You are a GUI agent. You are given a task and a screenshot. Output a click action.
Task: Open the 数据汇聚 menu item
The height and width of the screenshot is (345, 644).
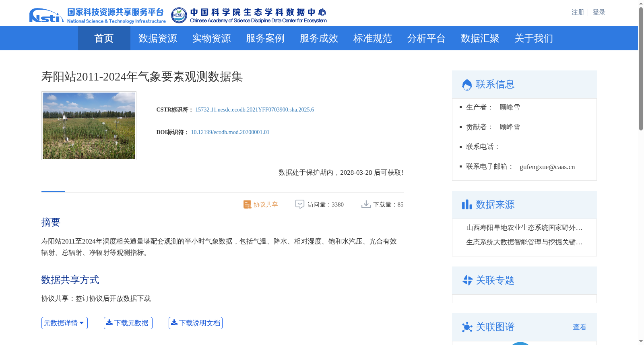tap(480, 38)
